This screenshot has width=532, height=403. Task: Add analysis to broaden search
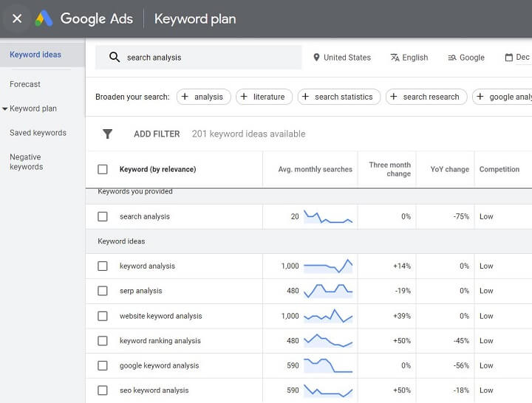tap(204, 97)
